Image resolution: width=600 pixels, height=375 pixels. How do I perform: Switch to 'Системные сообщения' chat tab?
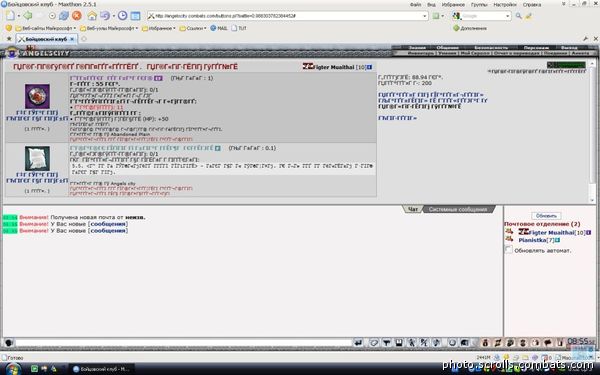pyautogui.click(x=458, y=209)
